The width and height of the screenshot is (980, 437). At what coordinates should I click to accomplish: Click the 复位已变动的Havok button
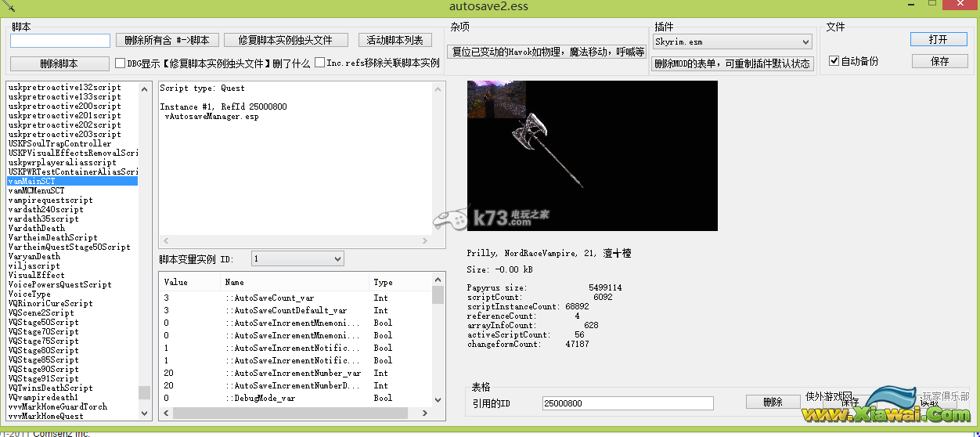548,52
